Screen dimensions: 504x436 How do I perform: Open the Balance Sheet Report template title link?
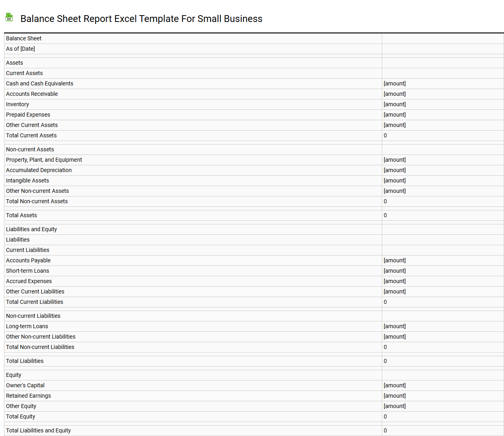(141, 19)
